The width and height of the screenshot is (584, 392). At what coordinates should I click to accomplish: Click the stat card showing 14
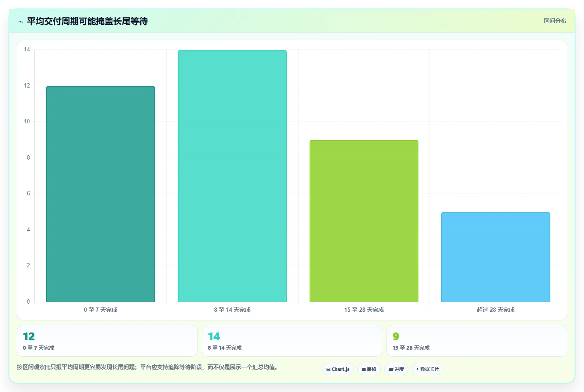click(x=292, y=341)
